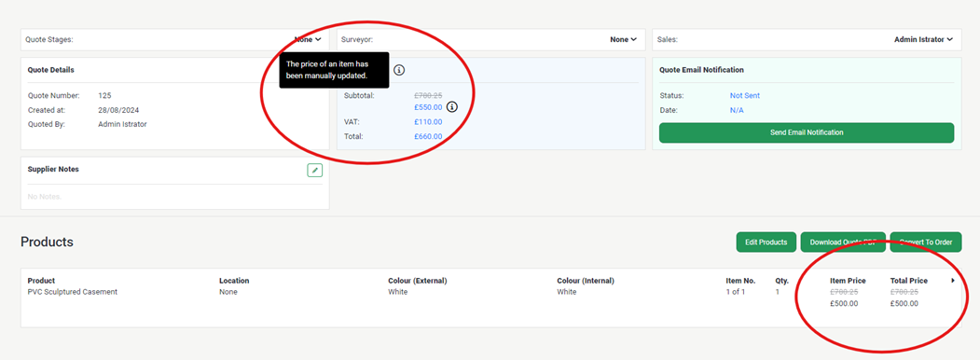
Task: Click the Item Price £500.00 value
Action: [844, 304]
